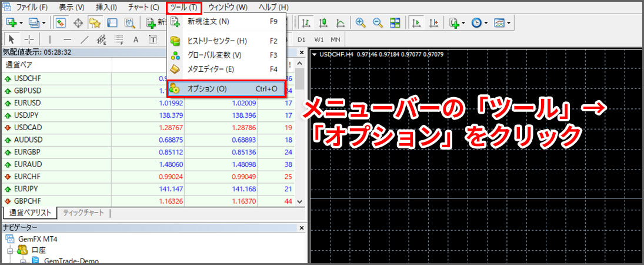Toggle the Auto Scroll chart button

pyautogui.click(x=416, y=23)
